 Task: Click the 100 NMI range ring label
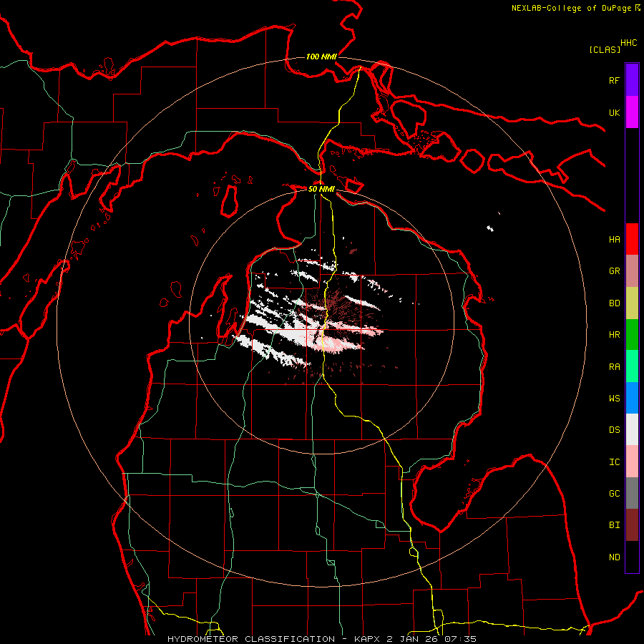click(321, 57)
